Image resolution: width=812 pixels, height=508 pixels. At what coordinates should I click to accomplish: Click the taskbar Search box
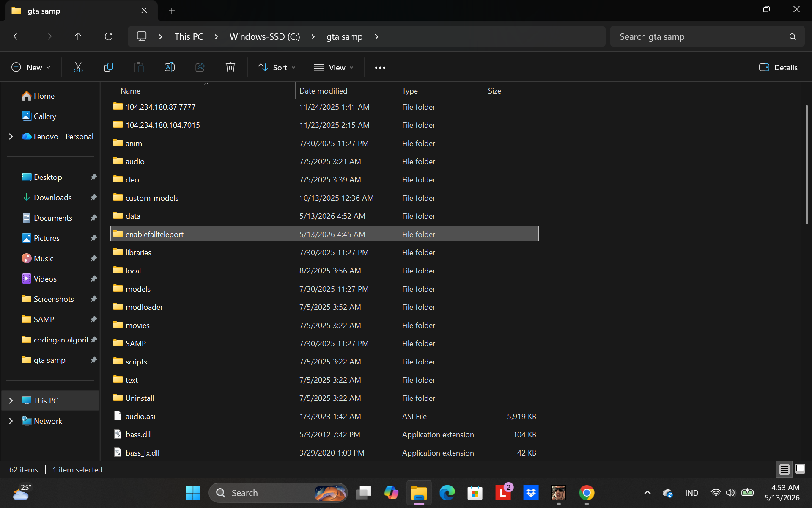tap(278, 493)
